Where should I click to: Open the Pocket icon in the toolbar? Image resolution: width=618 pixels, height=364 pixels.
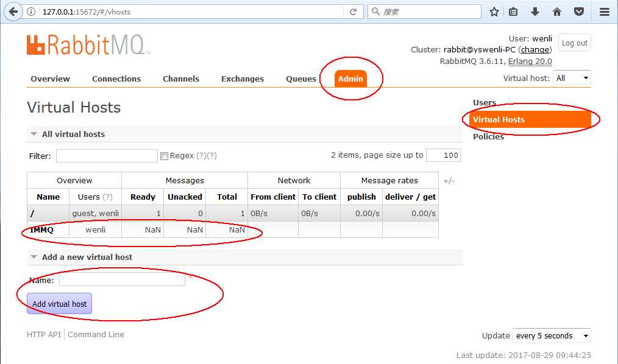click(x=578, y=12)
